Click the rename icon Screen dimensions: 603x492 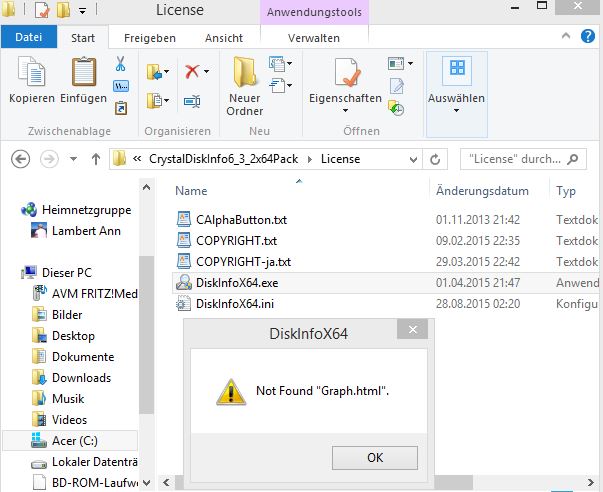click(192, 102)
